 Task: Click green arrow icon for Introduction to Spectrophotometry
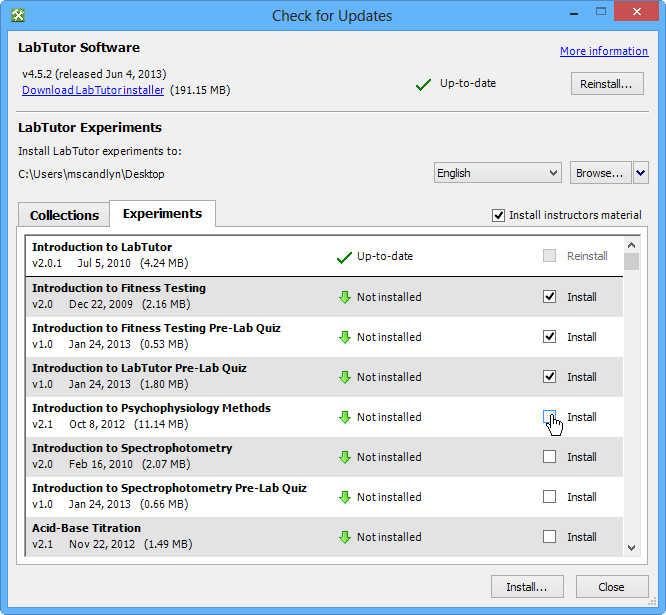click(x=345, y=457)
